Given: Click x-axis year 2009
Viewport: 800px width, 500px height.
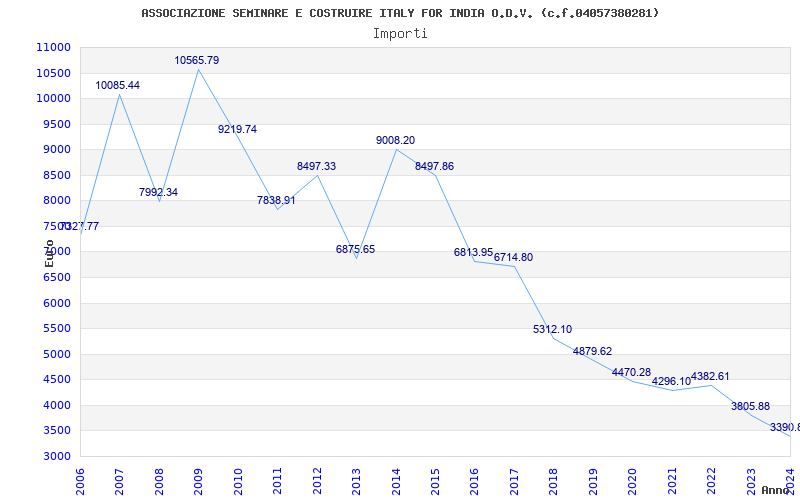Looking at the screenshot, I should 198,481.
